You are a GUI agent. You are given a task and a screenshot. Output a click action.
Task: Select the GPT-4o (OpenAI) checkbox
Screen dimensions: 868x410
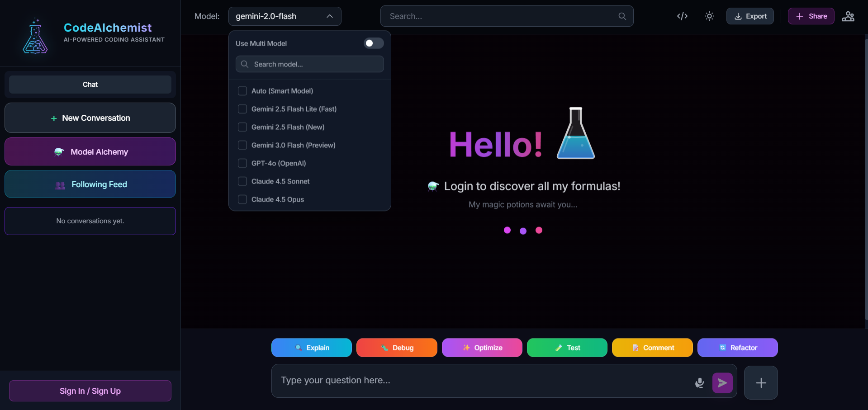242,163
